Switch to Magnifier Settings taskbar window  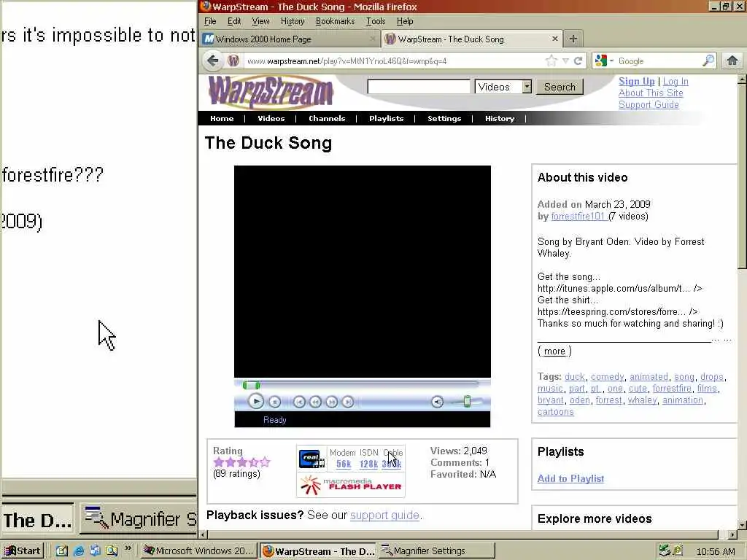436,551
